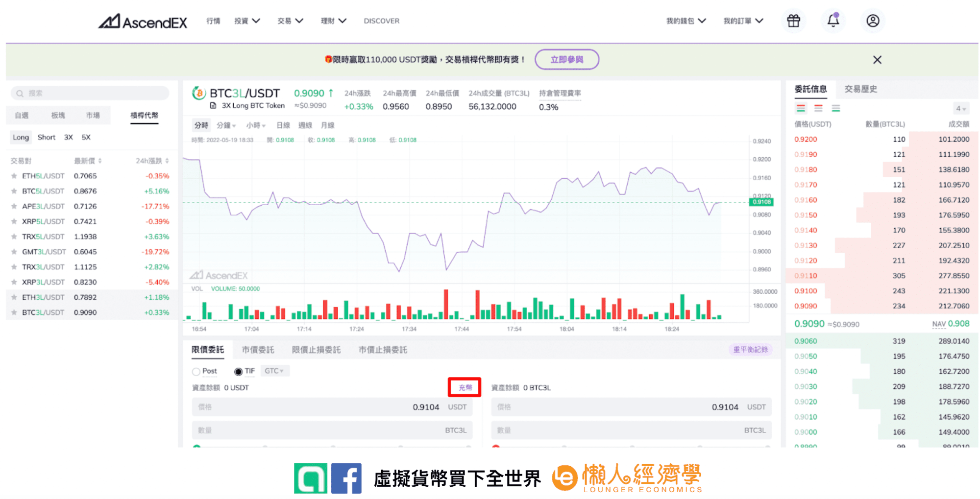Screen dimensions: 980x499
Task: Open the DISCOVER menu item
Action: coord(381,21)
